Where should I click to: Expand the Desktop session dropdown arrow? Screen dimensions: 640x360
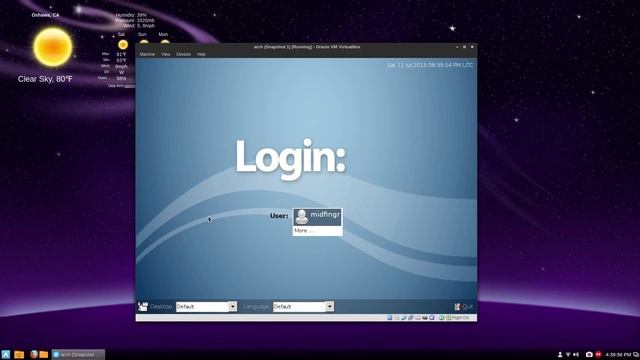pos(232,306)
